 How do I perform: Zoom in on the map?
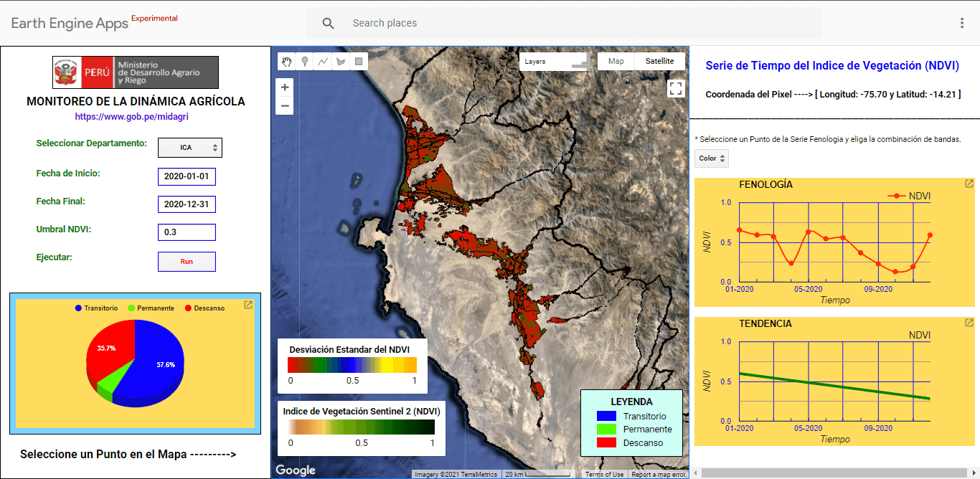[x=285, y=87]
